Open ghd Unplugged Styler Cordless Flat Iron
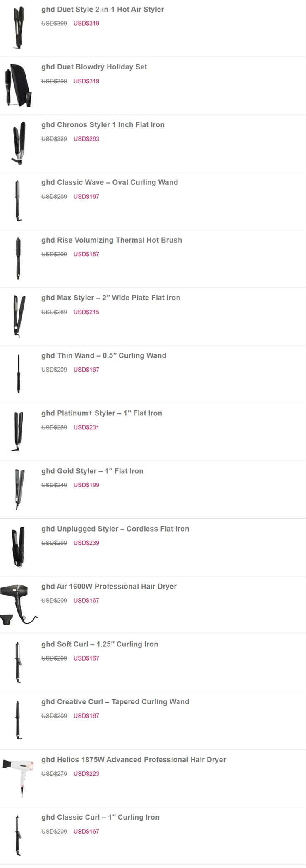The image size is (306, 868). click(x=115, y=529)
